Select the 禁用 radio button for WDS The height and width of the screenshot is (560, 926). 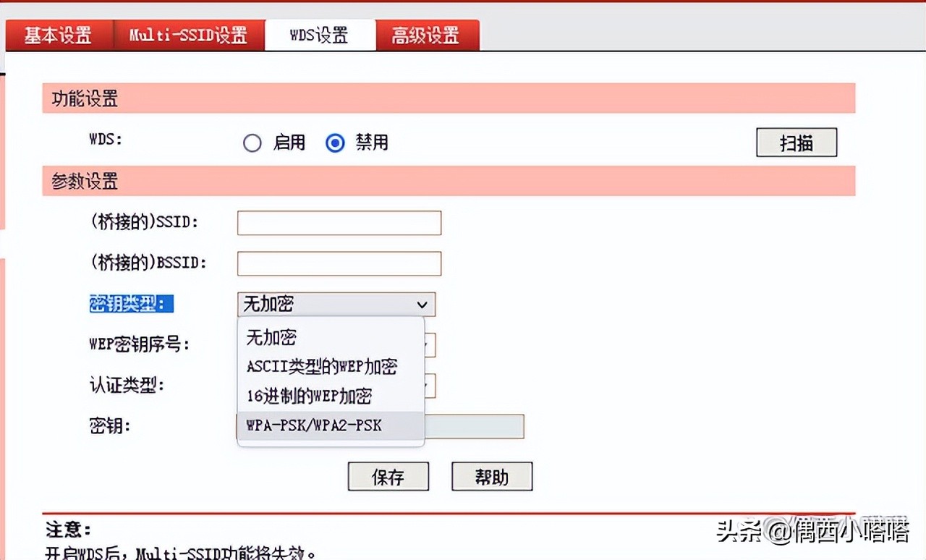(x=335, y=143)
